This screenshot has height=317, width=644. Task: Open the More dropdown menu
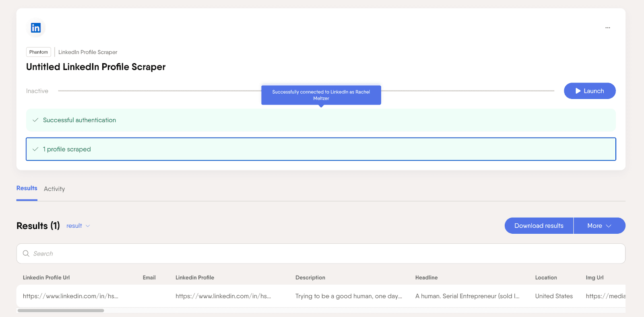point(599,226)
